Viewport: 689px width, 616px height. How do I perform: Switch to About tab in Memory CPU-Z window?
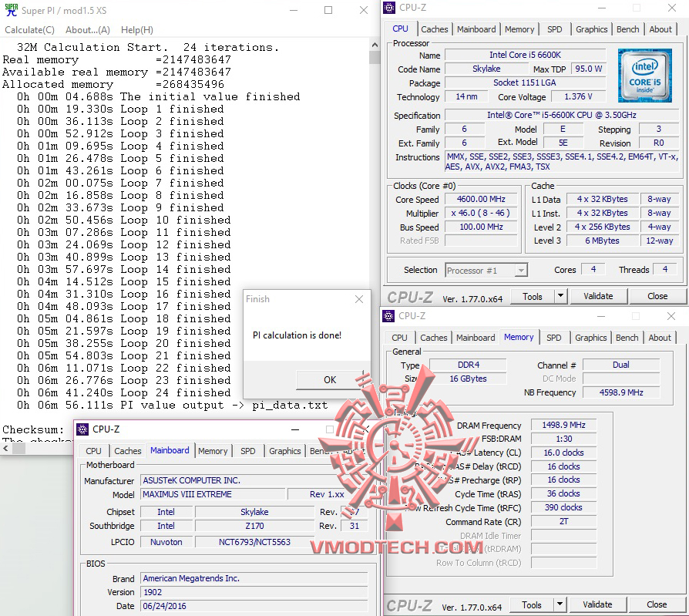(x=660, y=338)
